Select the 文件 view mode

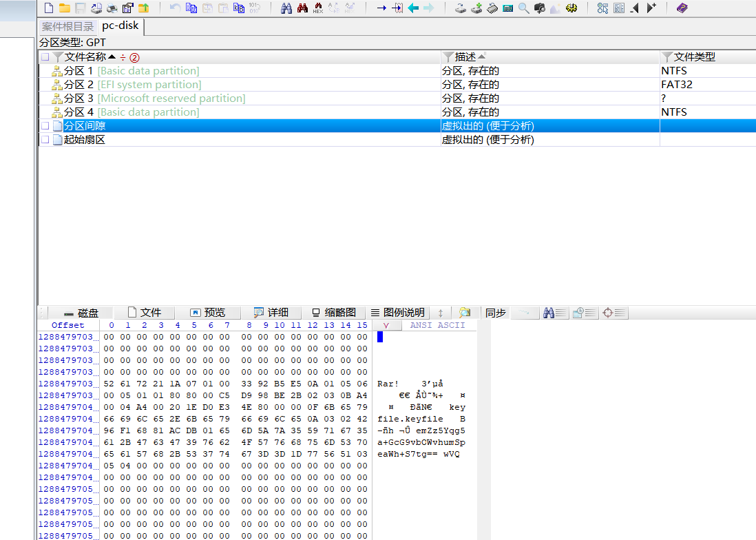pos(145,313)
